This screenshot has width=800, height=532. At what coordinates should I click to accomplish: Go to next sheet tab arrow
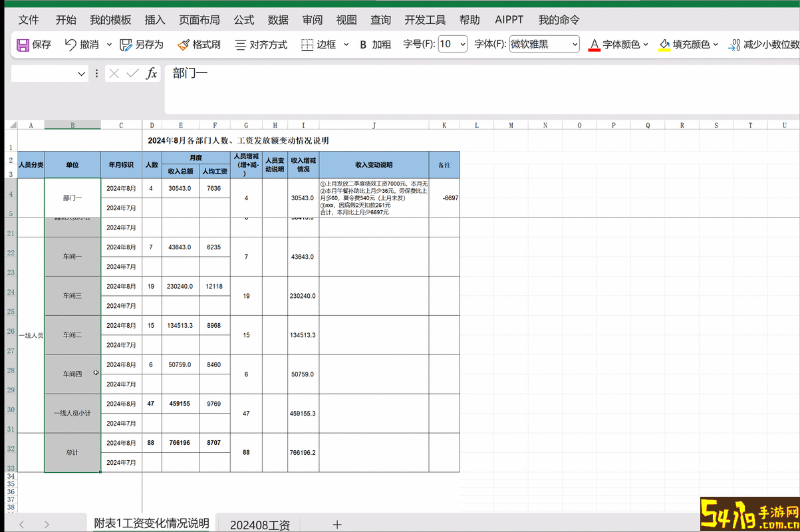(x=47, y=525)
